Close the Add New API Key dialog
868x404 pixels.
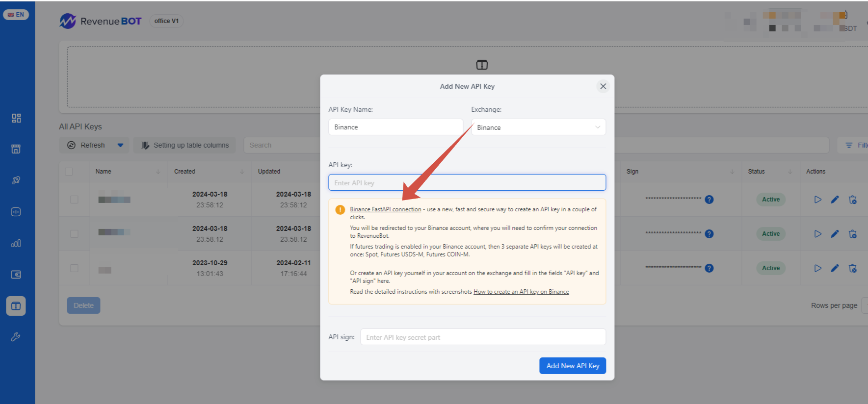point(603,86)
